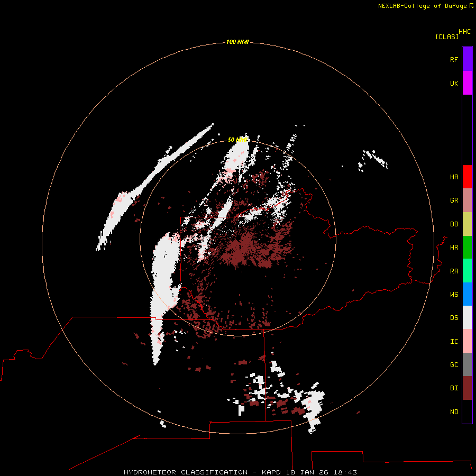Pick the HR green legend swatch

(467, 248)
